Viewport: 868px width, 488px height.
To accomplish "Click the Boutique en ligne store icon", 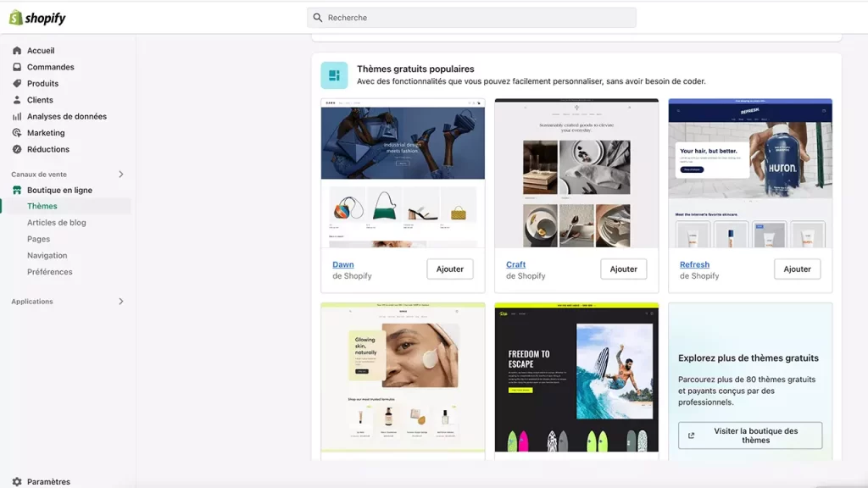I will (x=17, y=191).
